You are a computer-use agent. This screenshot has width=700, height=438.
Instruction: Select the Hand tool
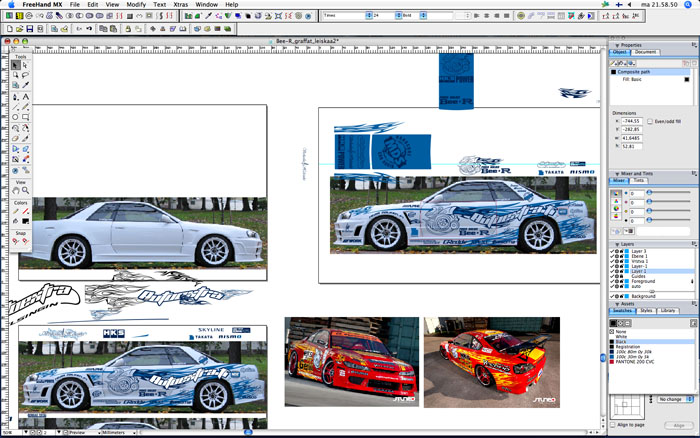coord(16,191)
